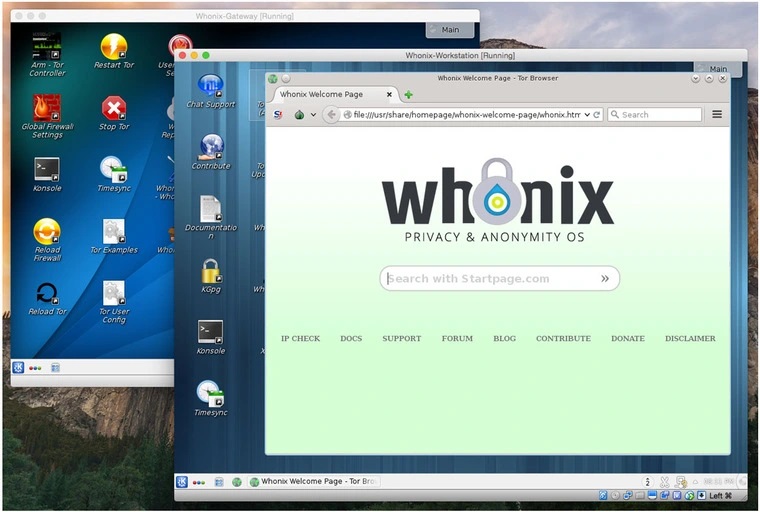Viewport: 760px width, 512px height.
Task: Open the CONTRIBUTE link on welcome page
Action: coord(563,338)
